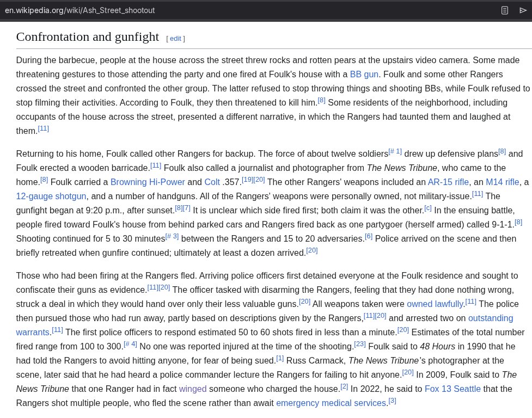
Task: Click the 'Confrontation and gunfight' section heading
Action: click(87, 37)
